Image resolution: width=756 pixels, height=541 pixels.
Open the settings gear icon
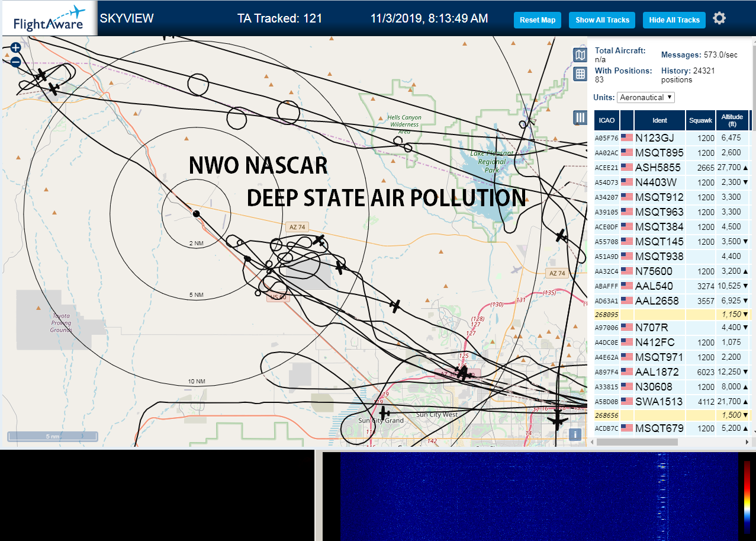[719, 18]
